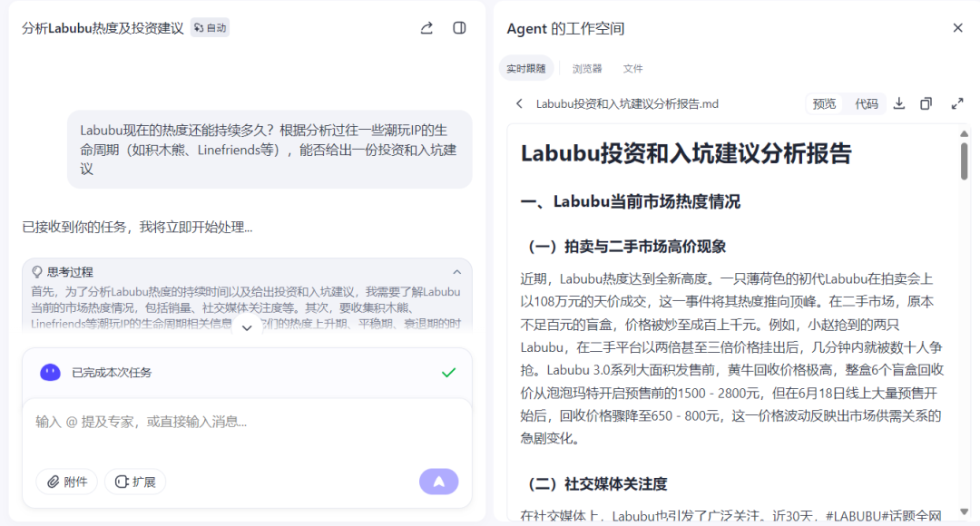Select the 预览 view mode
The image size is (980, 526).
click(x=824, y=103)
